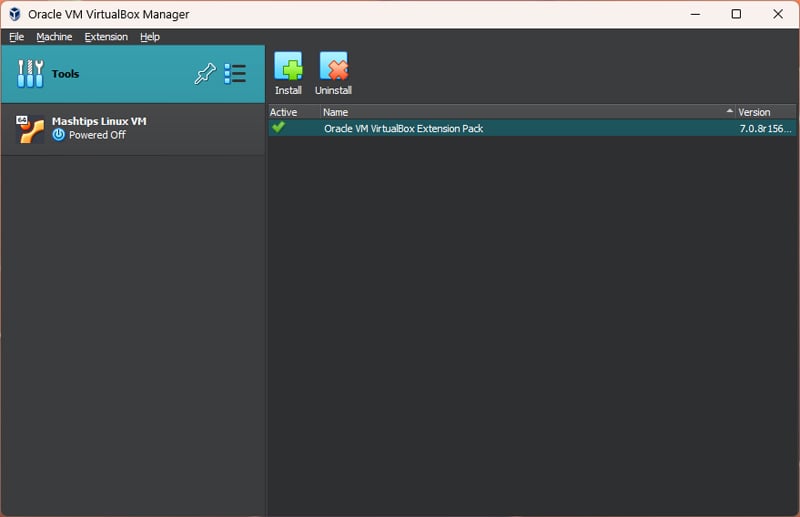800x517 pixels.
Task: Open the Help menu
Action: coord(150,37)
